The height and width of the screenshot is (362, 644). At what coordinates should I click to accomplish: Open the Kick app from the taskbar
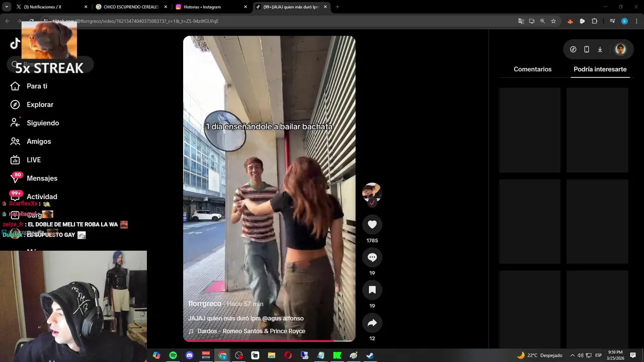pyautogui.click(x=337, y=355)
